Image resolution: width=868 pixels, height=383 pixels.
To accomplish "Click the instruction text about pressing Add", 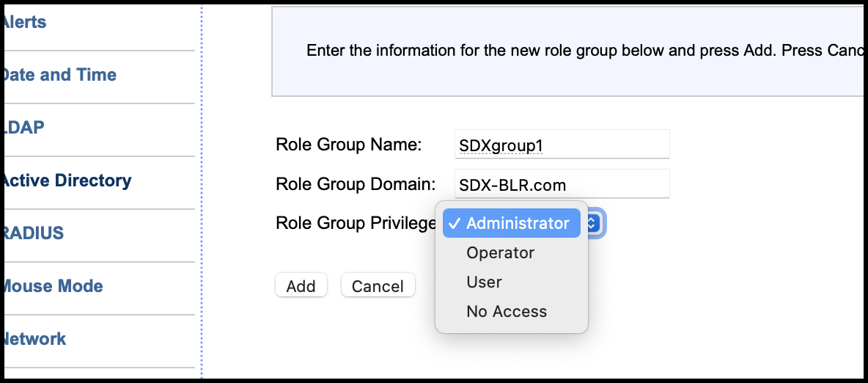I will tap(586, 51).
